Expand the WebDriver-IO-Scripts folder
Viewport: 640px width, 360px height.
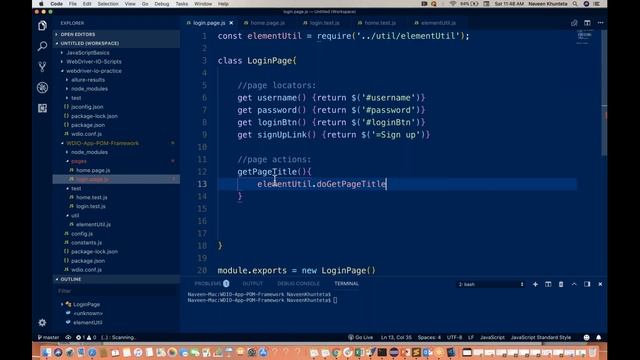[93, 62]
